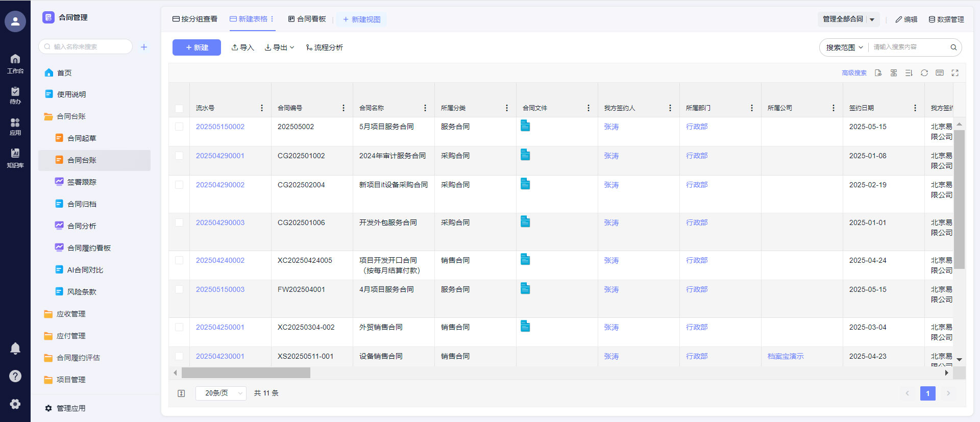The image size is (980, 422).
Task: Check the row for 202505150002
Action: 179,127
